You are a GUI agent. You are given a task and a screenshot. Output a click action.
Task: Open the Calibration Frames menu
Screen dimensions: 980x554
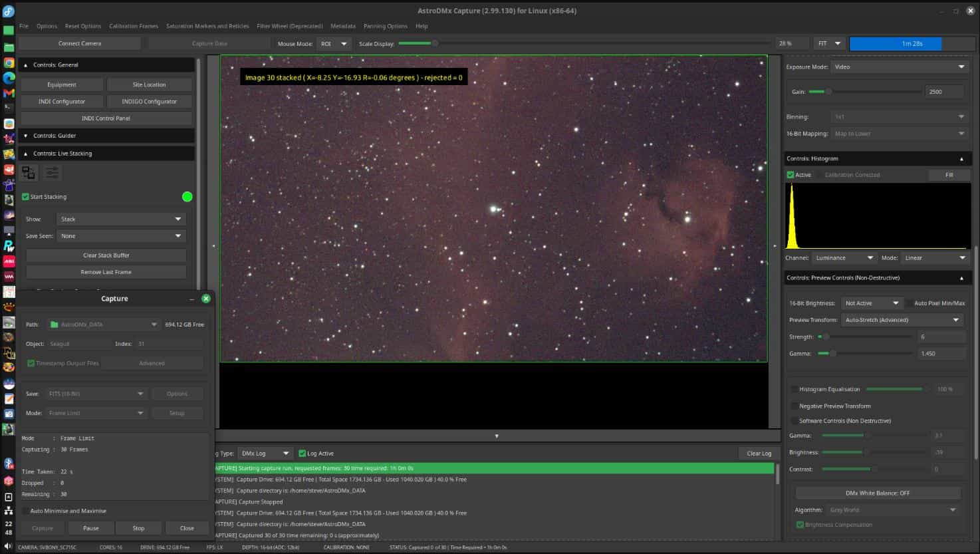tap(134, 26)
